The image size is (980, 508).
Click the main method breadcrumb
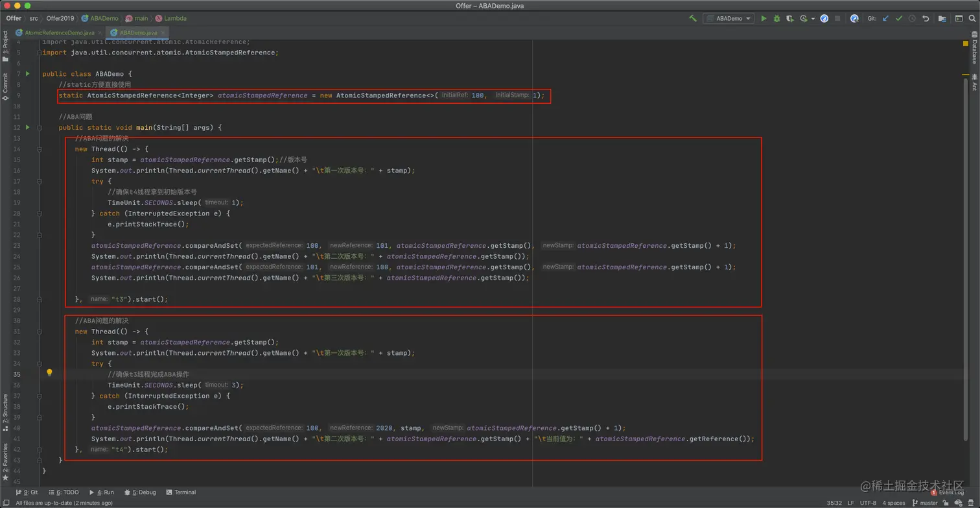[x=137, y=18]
